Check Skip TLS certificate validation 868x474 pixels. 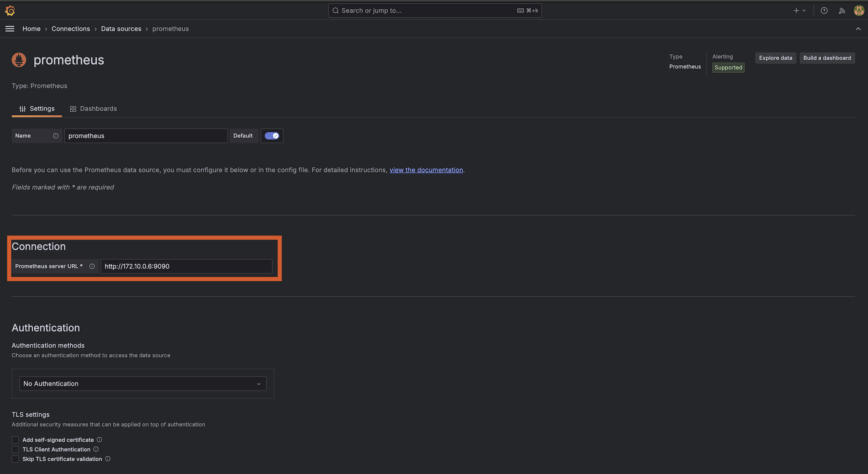click(x=15, y=459)
